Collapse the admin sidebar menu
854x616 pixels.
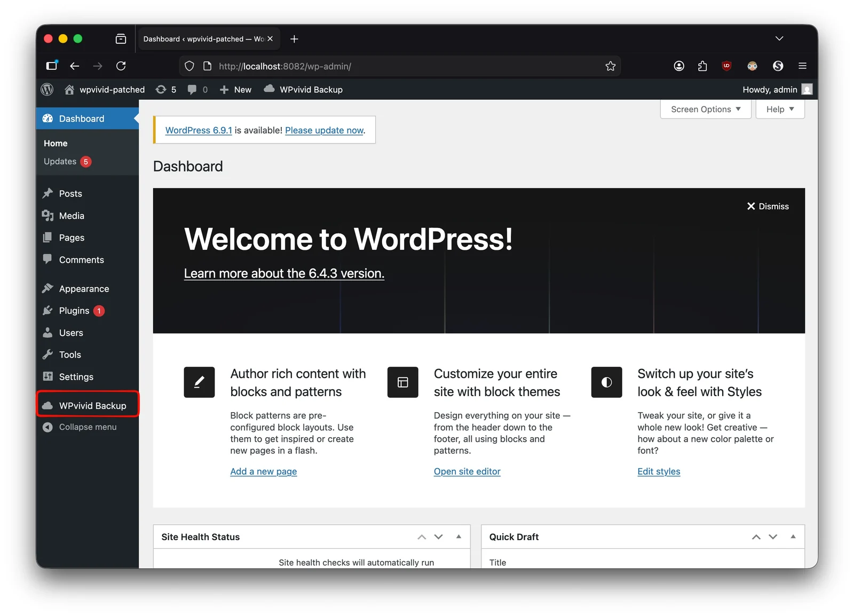pos(88,427)
